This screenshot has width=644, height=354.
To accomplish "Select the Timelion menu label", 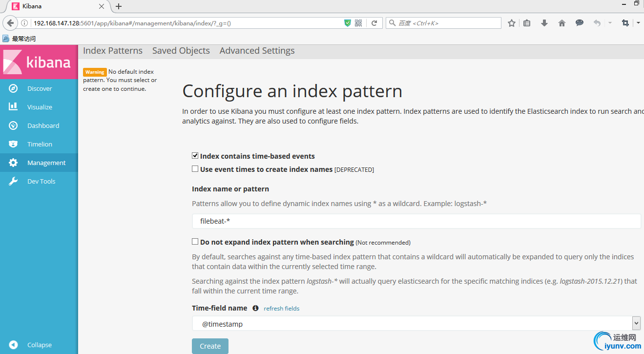I will click(x=40, y=144).
